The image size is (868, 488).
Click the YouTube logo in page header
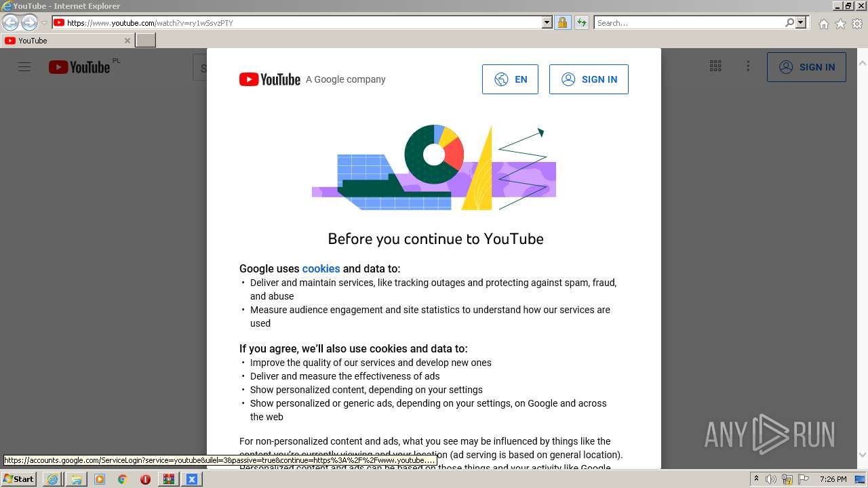pyautogui.click(x=79, y=67)
